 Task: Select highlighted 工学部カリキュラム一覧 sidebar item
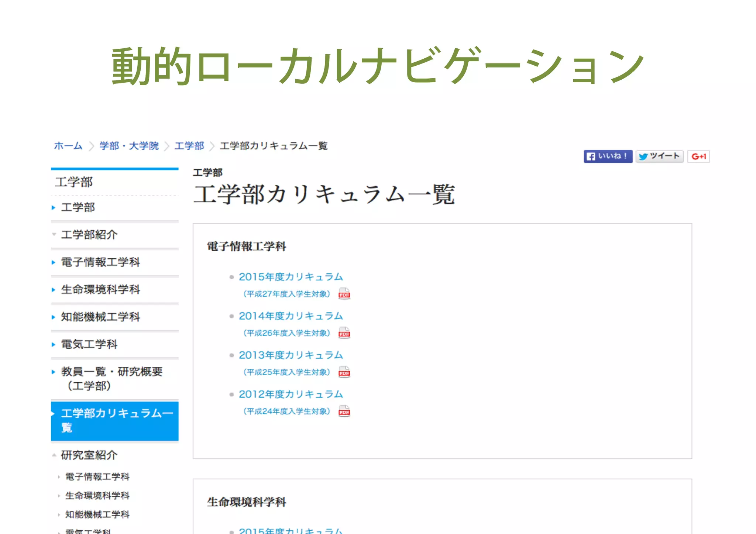coord(114,421)
